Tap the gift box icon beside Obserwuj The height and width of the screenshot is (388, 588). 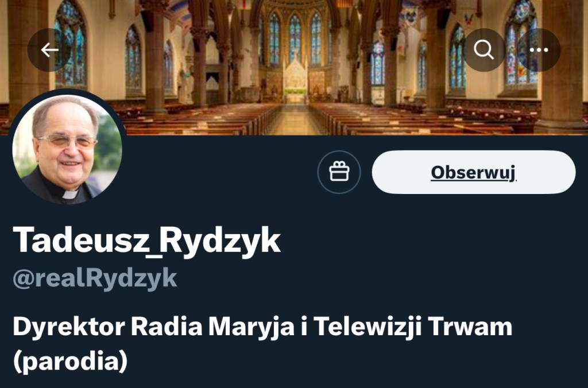(x=339, y=172)
